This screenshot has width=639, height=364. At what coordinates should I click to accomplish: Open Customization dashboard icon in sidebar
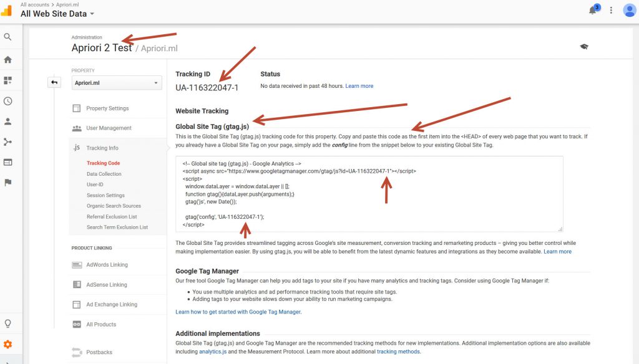[8, 80]
